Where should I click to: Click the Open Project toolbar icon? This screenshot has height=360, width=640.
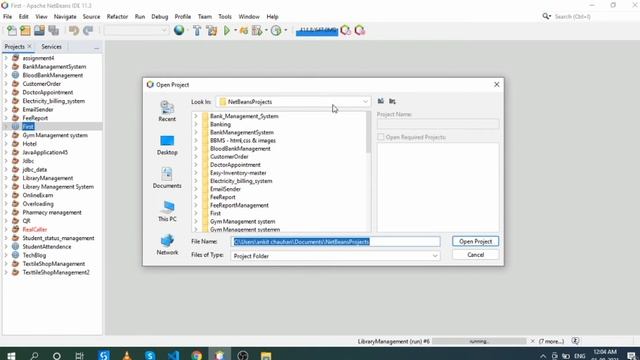pos(39,31)
